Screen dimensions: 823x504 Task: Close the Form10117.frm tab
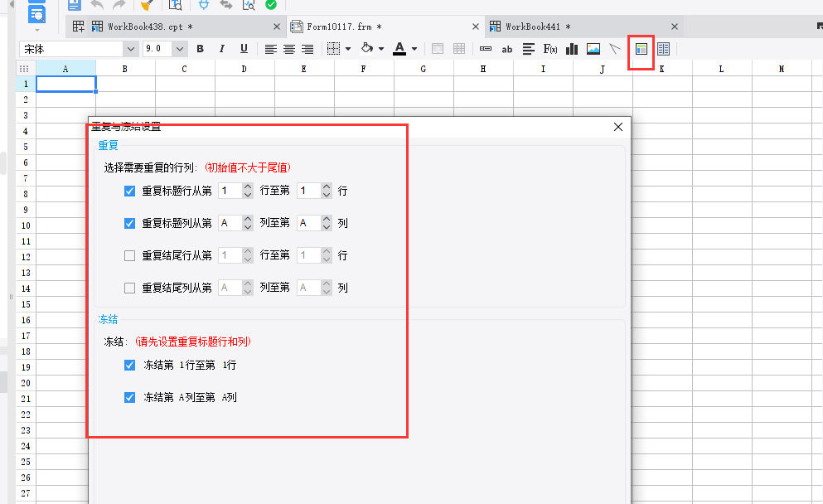476,27
